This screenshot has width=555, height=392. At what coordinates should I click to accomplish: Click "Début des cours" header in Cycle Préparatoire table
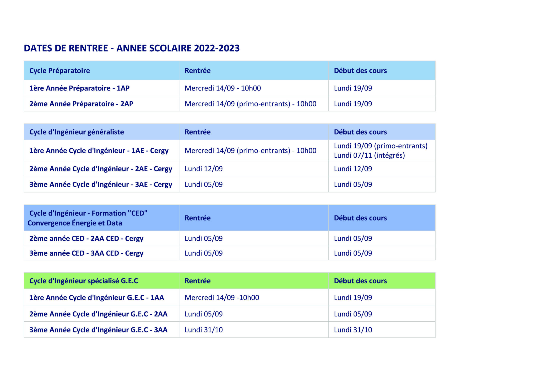click(360, 71)
